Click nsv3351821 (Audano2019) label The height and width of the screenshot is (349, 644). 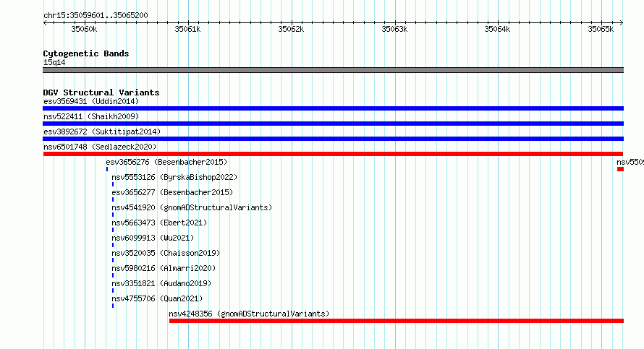coord(161,283)
